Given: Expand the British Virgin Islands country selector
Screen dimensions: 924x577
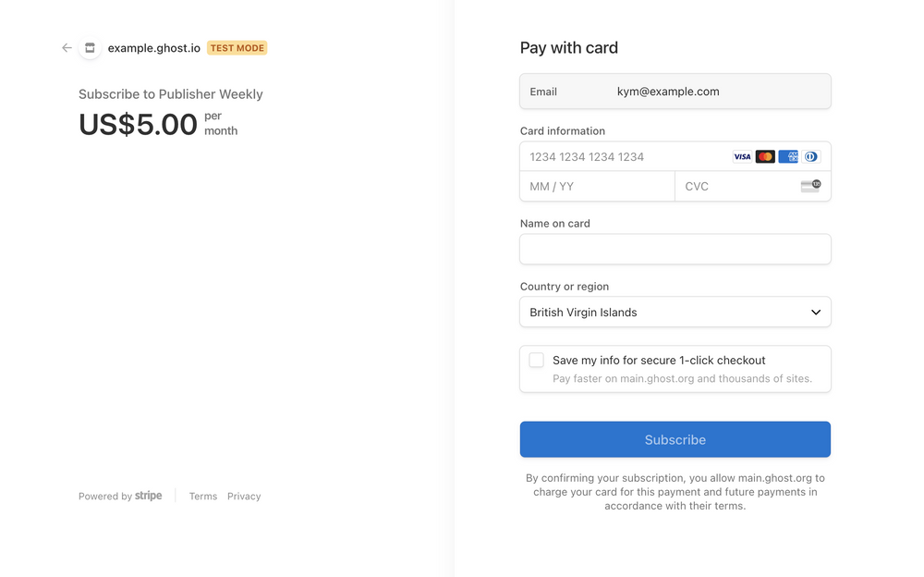Looking at the screenshot, I should click(675, 312).
